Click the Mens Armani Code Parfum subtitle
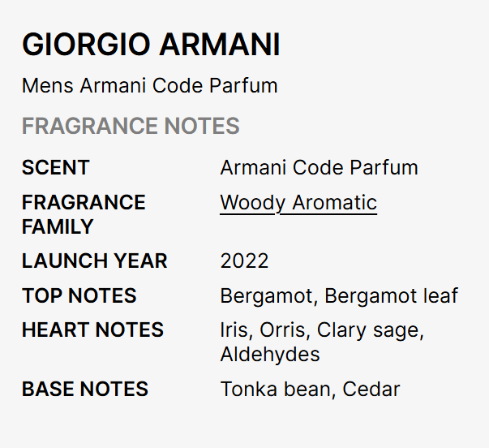This screenshot has height=448, width=489. (x=149, y=86)
